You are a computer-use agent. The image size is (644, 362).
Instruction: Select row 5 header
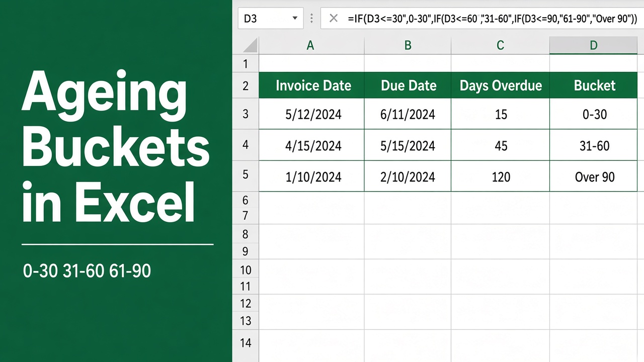click(x=246, y=175)
